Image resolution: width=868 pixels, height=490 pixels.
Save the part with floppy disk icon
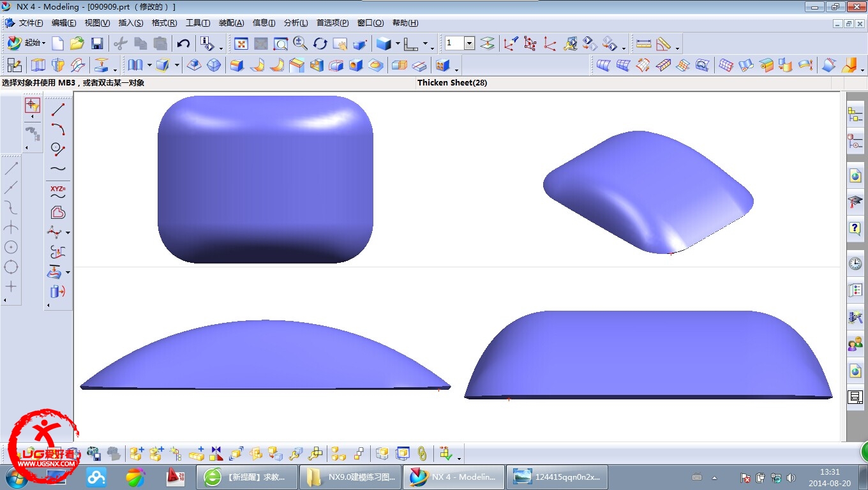point(97,43)
